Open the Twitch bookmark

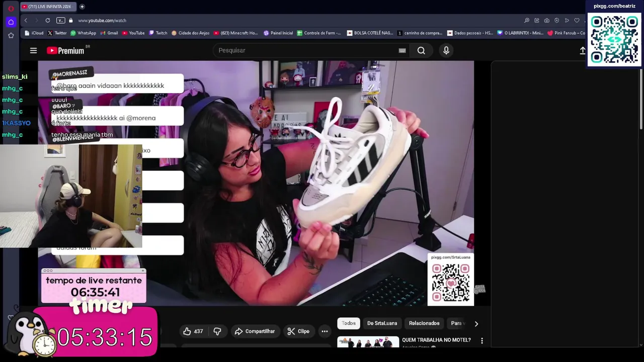point(158,33)
